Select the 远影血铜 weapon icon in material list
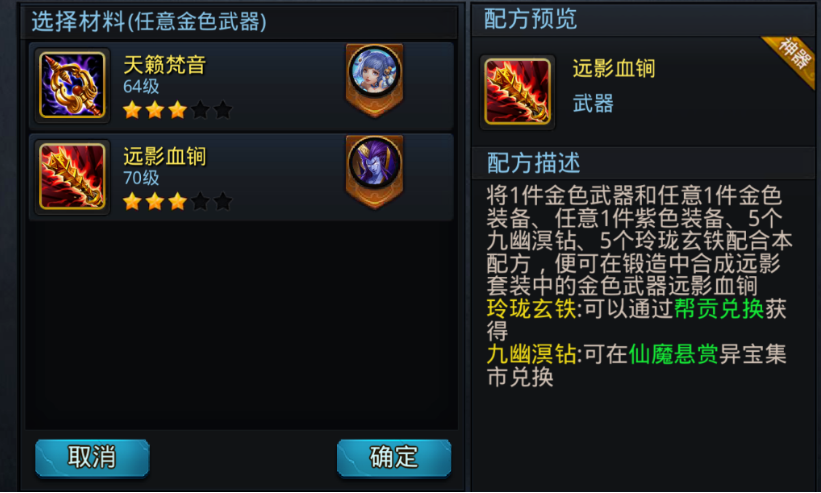Image resolution: width=821 pixels, height=493 pixels. coord(72,176)
